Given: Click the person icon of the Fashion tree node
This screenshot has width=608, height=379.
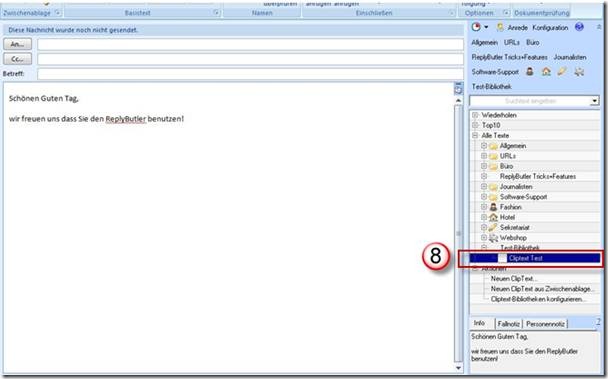Looking at the screenshot, I should 493,207.
